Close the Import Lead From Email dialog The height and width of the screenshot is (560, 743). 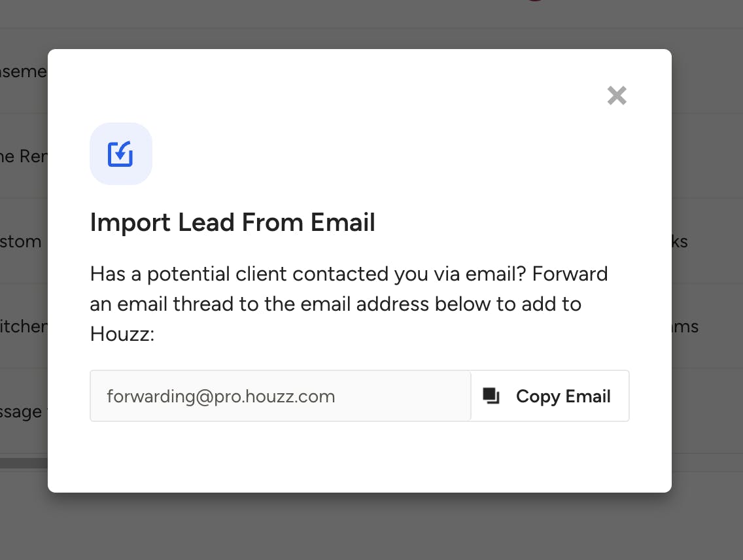pos(617,96)
